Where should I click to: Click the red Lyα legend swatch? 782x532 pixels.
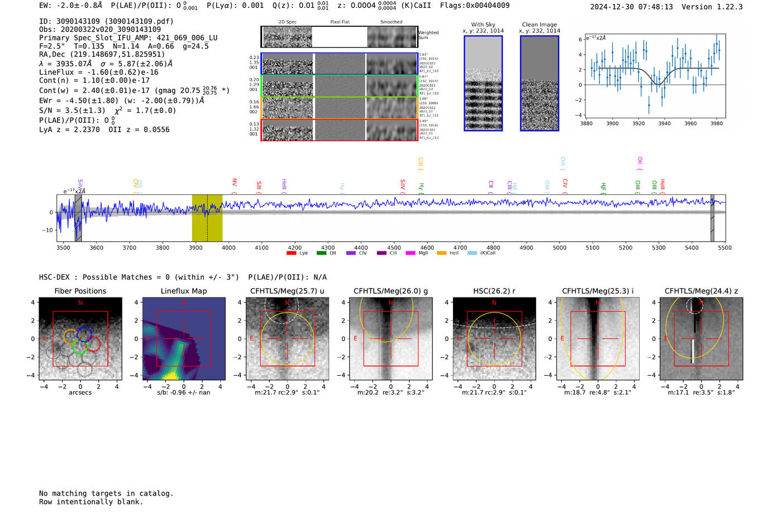point(291,253)
